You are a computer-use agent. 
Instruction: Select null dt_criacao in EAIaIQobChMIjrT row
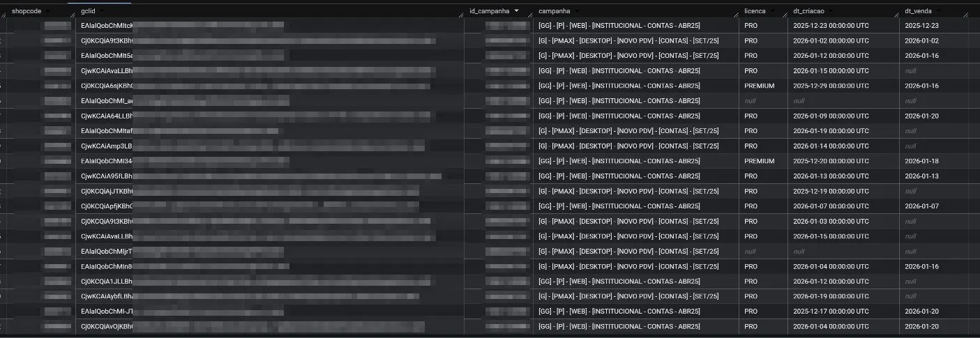(844, 252)
